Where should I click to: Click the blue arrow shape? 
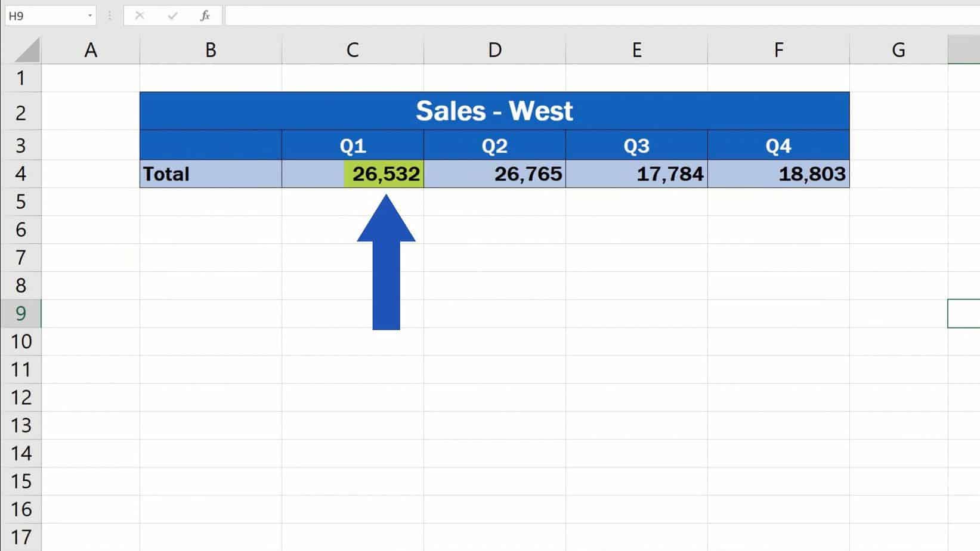point(385,262)
